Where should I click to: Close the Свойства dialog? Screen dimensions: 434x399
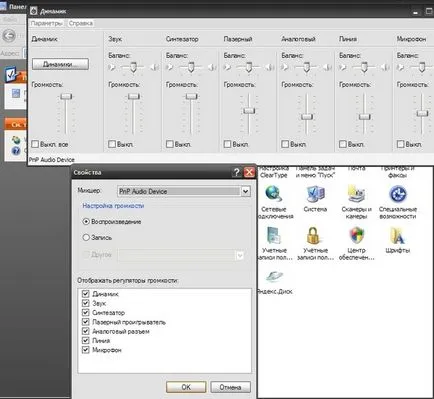249,172
